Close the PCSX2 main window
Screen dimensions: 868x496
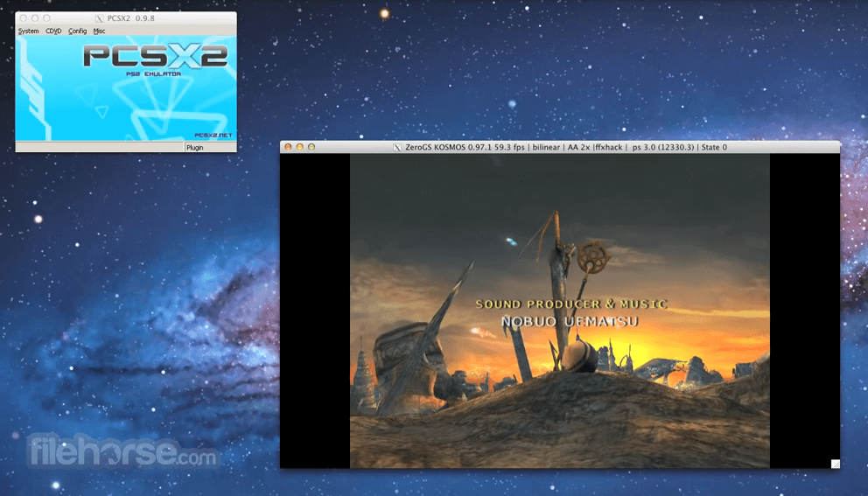pyautogui.click(x=24, y=18)
